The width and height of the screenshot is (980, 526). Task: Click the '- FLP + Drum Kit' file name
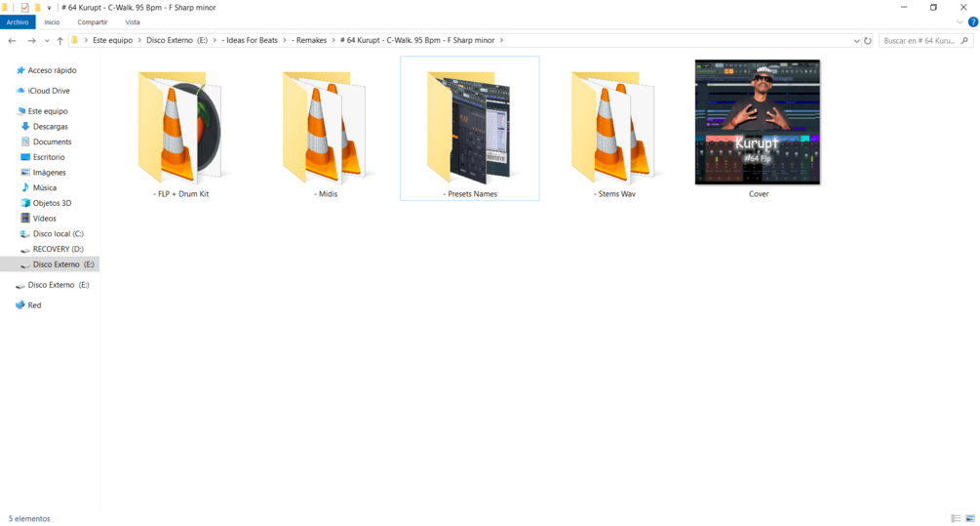click(x=180, y=194)
